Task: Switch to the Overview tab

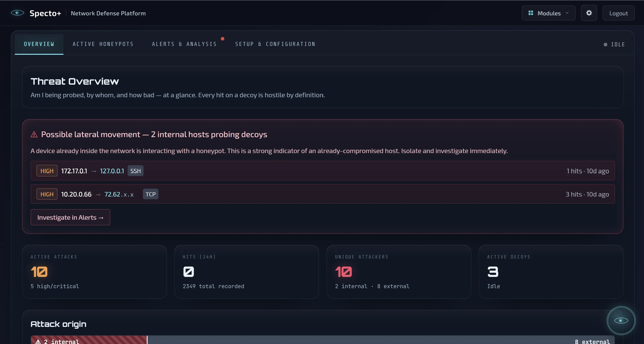Action: pos(39,44)
